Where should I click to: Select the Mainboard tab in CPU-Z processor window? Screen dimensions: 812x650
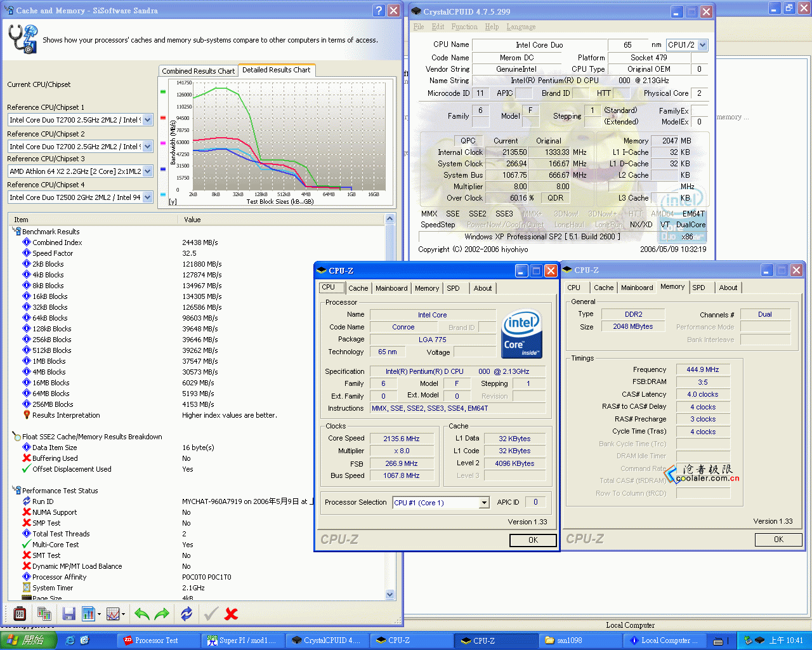pos(391,288)
